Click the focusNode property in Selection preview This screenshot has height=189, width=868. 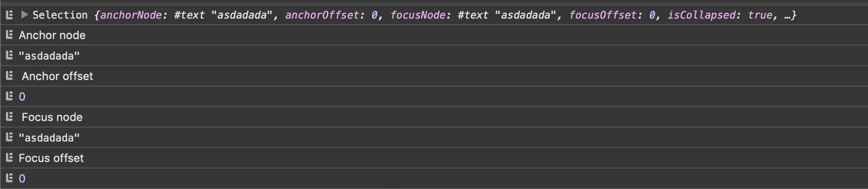tap(418, 15)
